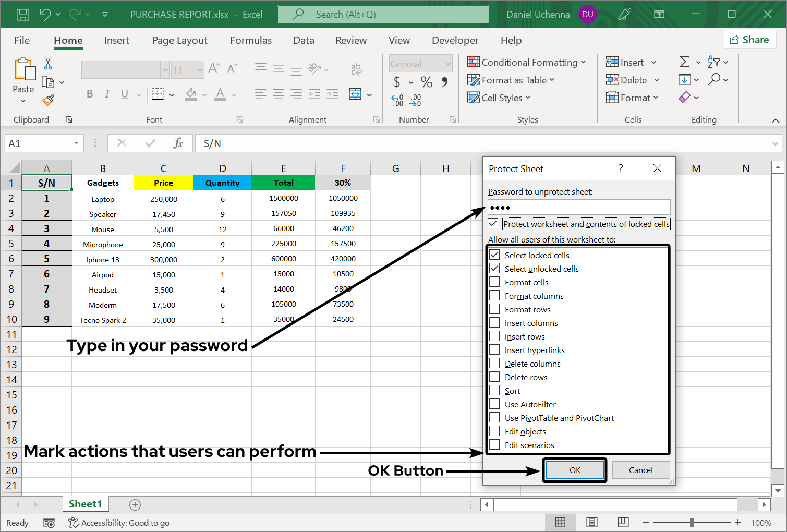
Task: Switch to the Formulas ribbon tab
Action: coord(251,40)
